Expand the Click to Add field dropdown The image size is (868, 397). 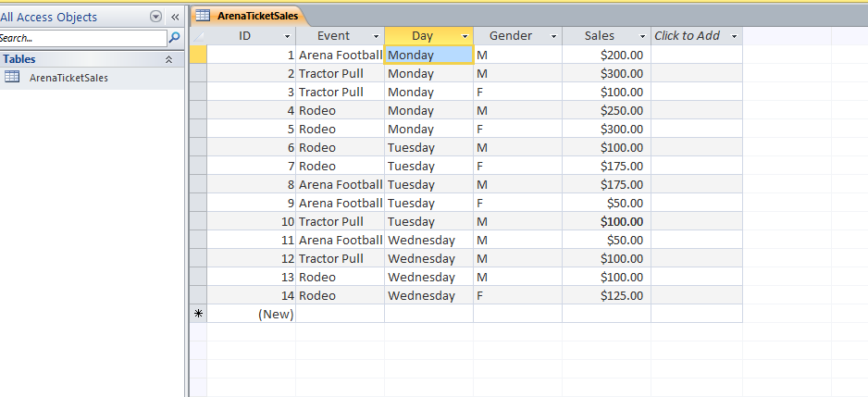734,36
